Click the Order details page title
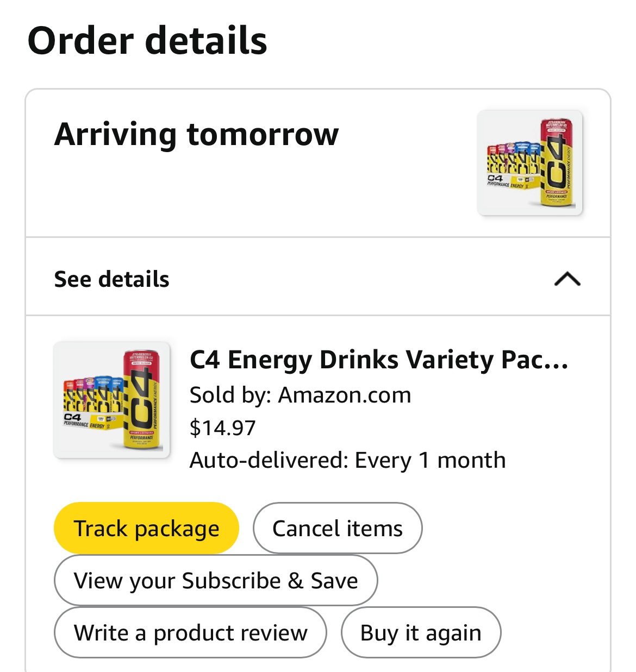Image resolution: width=636 pixels, height=672 pixels. pos(147,41)
